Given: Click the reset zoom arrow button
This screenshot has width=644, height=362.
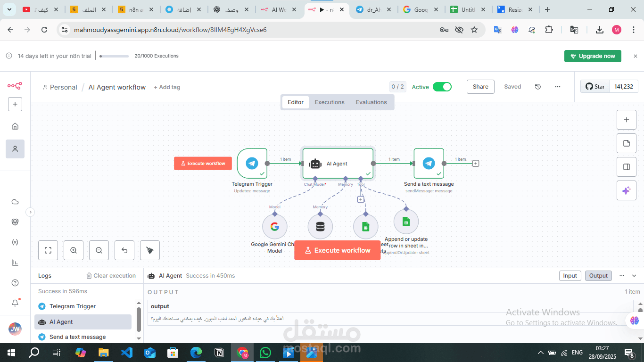Looking at the screenshot, I should (124, 250).
